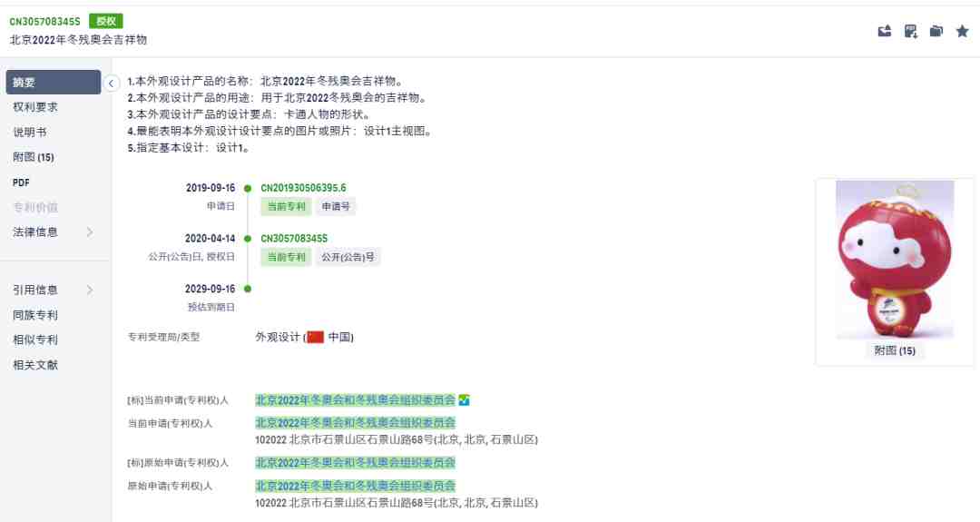Click 当前专利 tag under the application number
980x522 pixels.
pos(286,206)
